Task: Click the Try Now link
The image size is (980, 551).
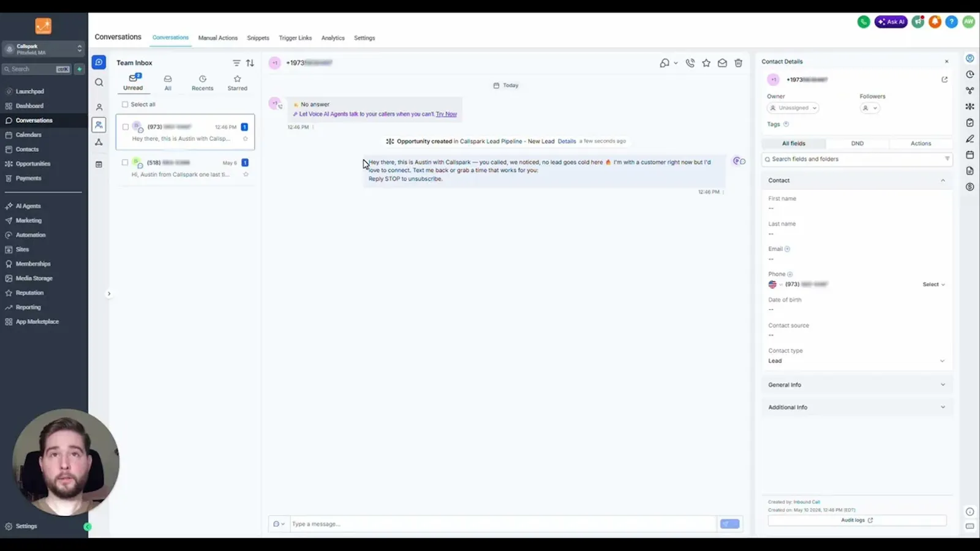Action: pos(447,114)
